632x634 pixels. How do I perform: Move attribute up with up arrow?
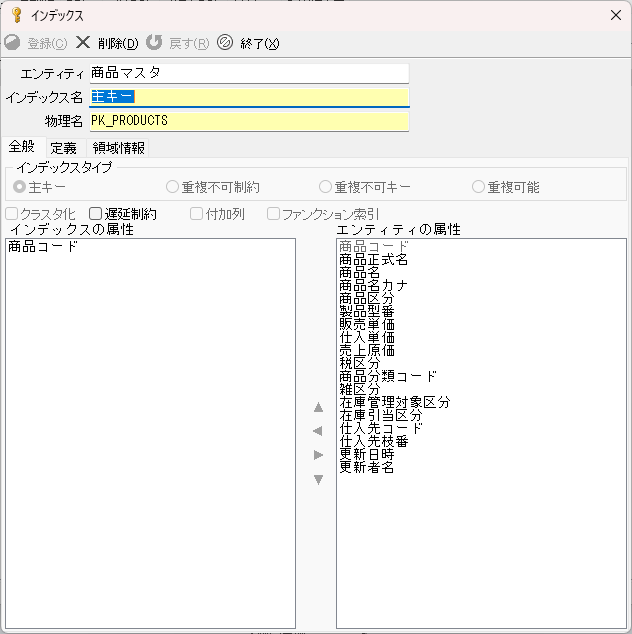point(318,407)
